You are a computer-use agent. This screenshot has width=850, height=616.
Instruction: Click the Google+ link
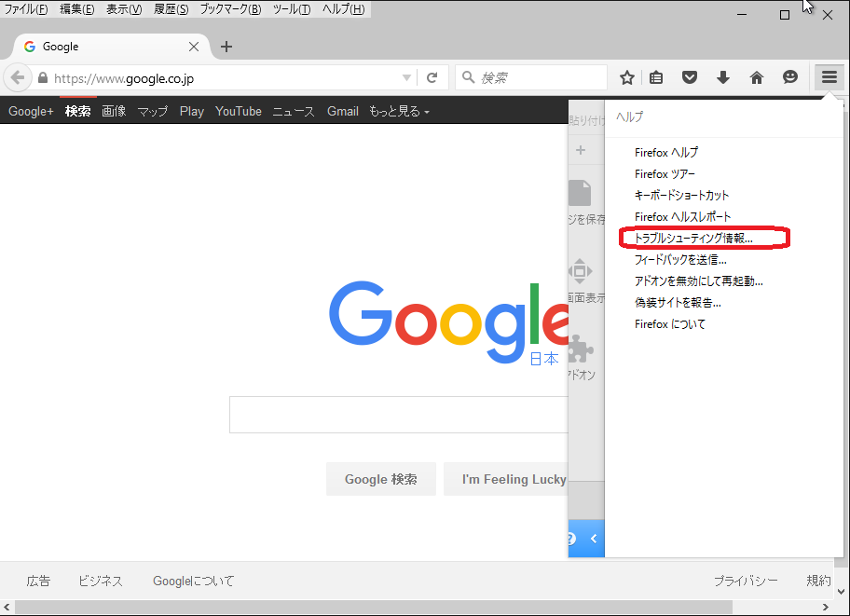point(31,111)
